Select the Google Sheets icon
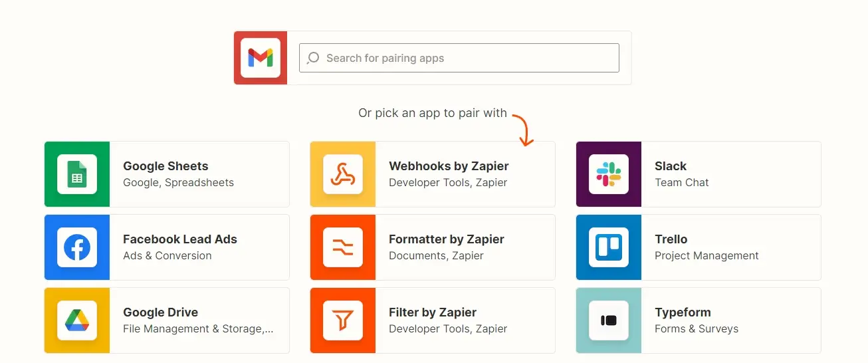This screenshot has width=868, height=363. coord(77,174)
